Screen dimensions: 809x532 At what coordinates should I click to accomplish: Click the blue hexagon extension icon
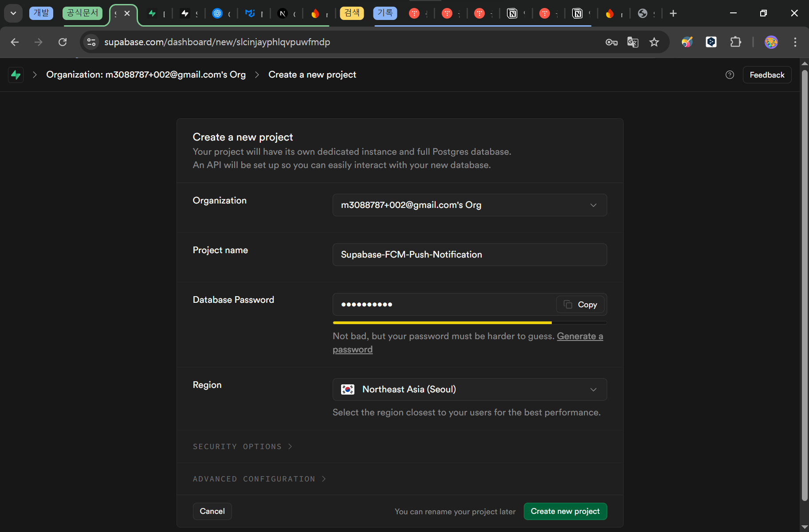(711, 42)
